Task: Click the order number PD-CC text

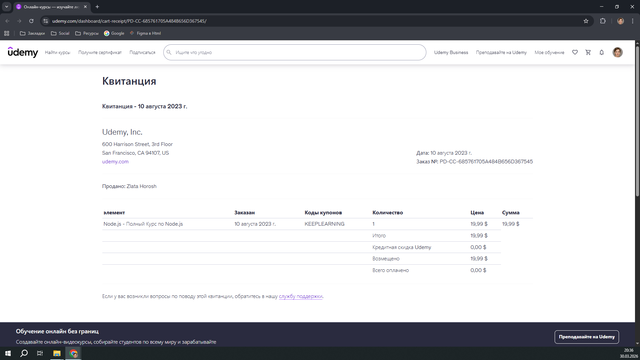Action: pyautogui.click(x=486, y=162)
